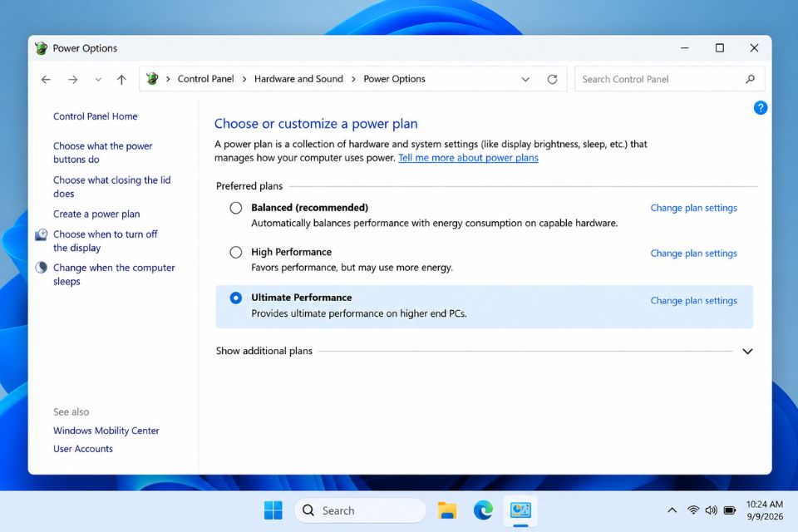Refresh the Power Options page
The width and height of the screenshot is (798, 532).
[552, 80]
